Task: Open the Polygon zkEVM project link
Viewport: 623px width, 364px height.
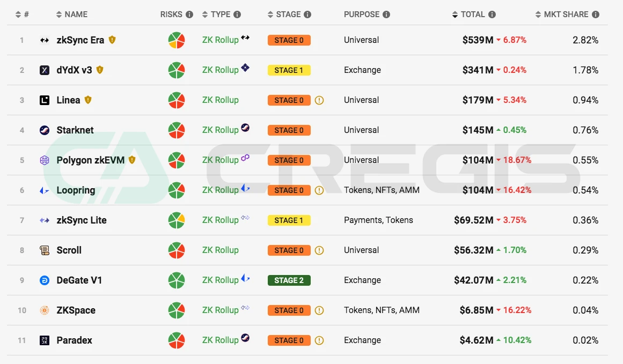Action: [90, 160]
